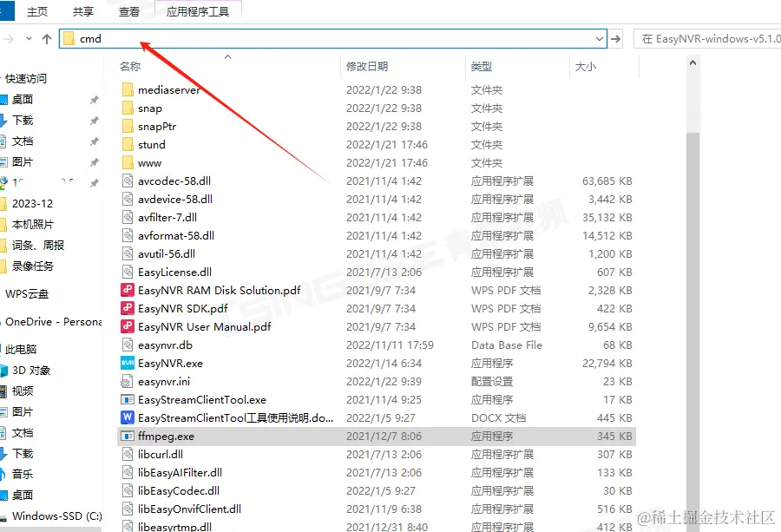Select the libeasyrtmp.dll file name

pos(174,527)
